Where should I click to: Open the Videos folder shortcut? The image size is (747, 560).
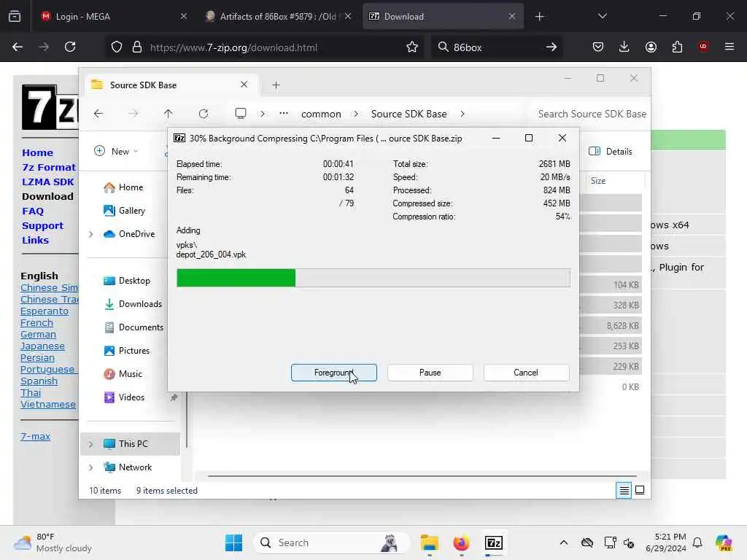click(124, 397)
